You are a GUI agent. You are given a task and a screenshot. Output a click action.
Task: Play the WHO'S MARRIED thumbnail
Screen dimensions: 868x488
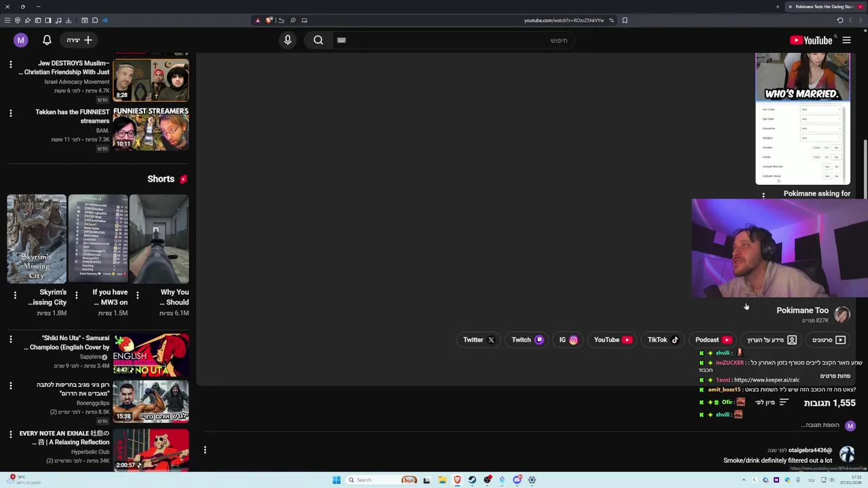pos(803,119)
